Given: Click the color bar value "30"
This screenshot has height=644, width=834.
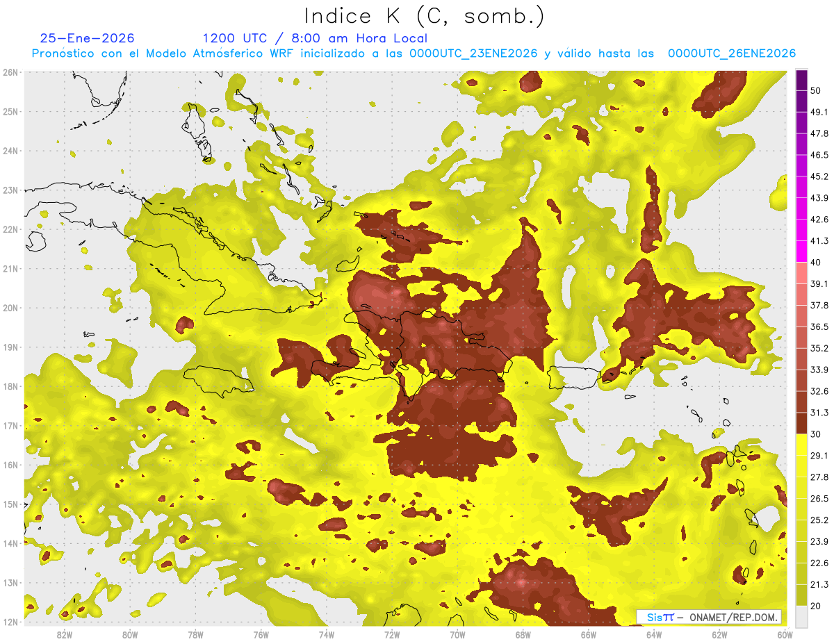Looking at the screenshot, I should click(x=816, y=434).
